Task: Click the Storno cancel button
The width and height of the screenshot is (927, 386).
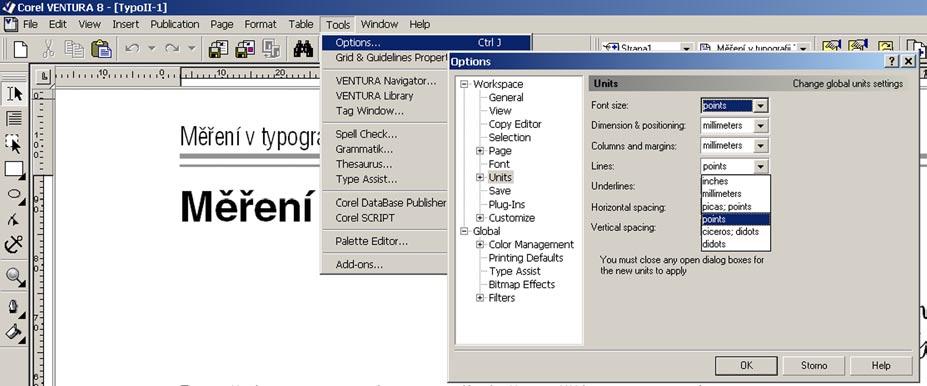Action: click(x=813, y=365)
